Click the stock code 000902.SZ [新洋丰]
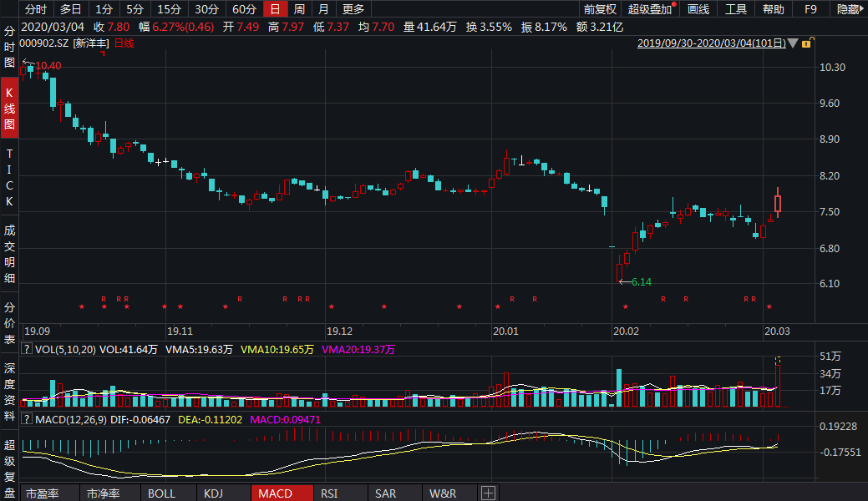The width and height of the screenshot is (868, 501). [x=64, y=43]
